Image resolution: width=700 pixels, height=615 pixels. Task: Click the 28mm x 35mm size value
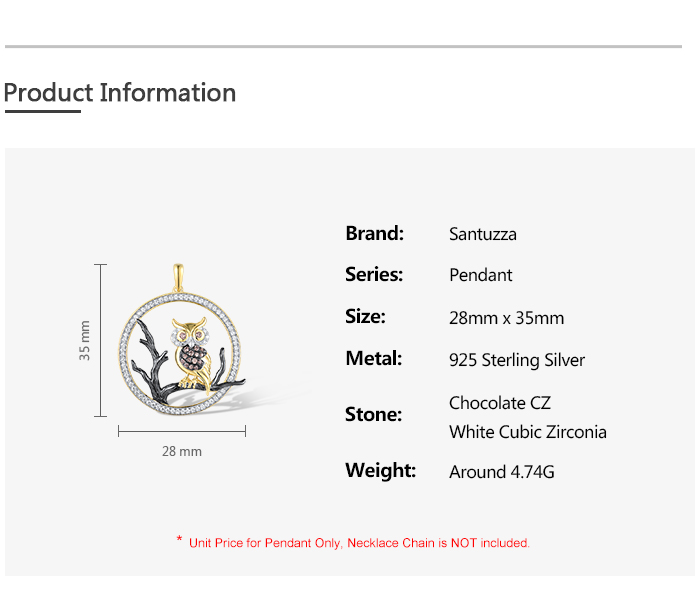(507, 318)
